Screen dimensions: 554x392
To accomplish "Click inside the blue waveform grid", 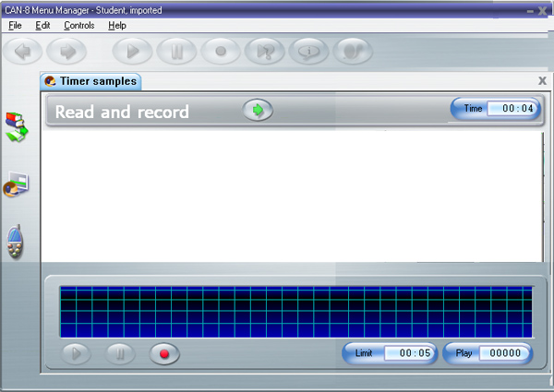I will 295,312.
